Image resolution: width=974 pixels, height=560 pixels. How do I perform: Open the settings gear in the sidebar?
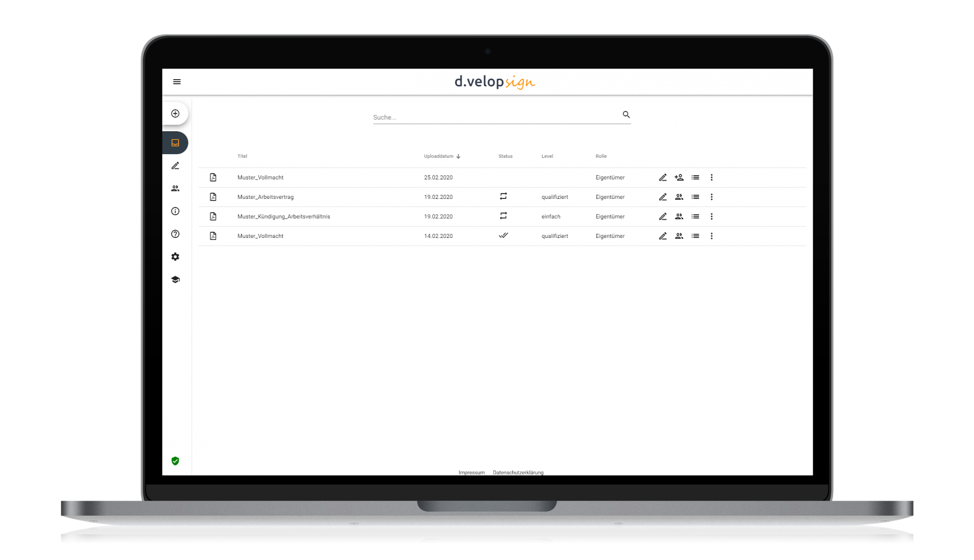175,257
